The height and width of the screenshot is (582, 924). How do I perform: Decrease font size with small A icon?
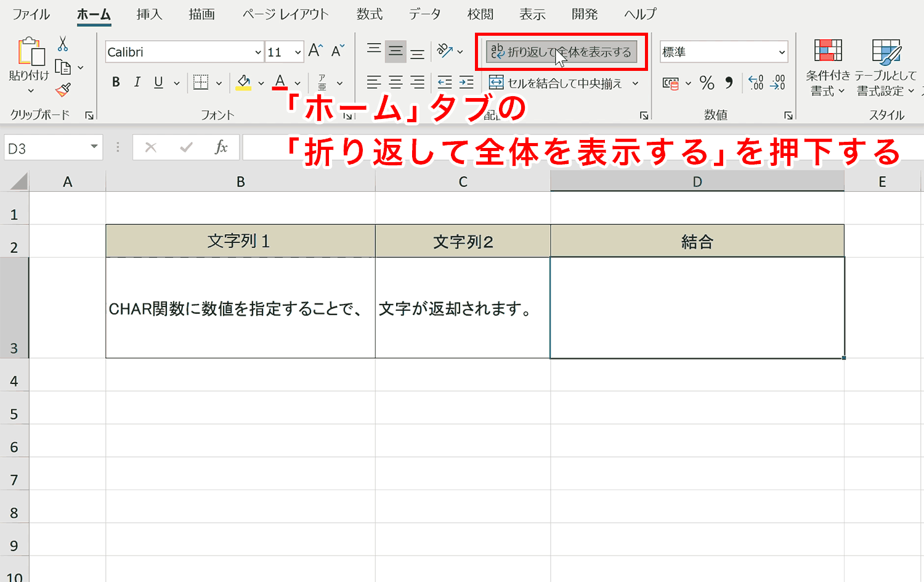coord(338,51)
